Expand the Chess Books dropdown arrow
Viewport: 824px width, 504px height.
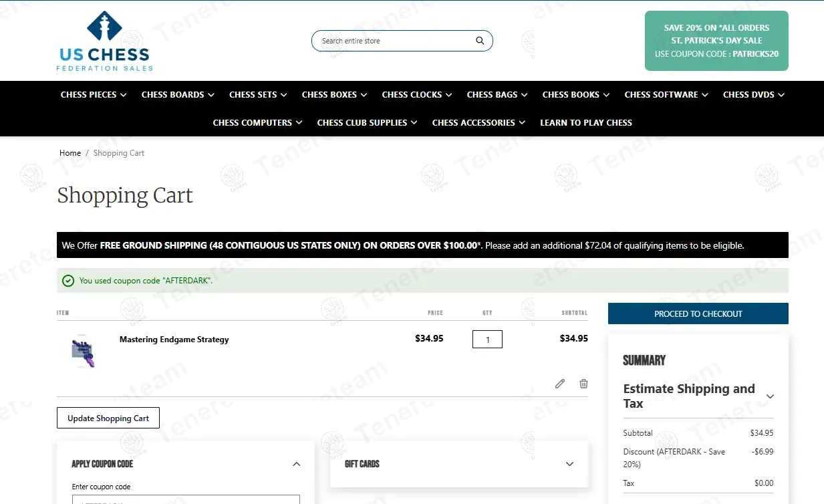[x=606, y=95]
